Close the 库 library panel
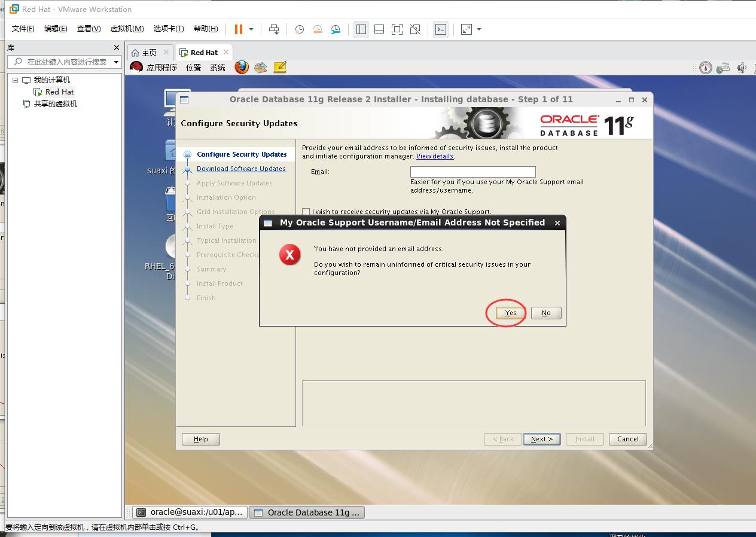756x537 pixels. 117,47
